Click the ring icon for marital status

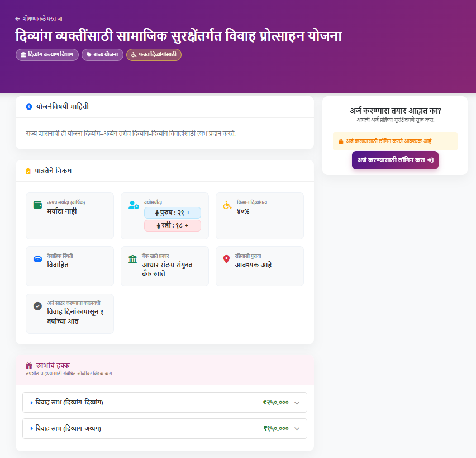(x=37, y=259)
